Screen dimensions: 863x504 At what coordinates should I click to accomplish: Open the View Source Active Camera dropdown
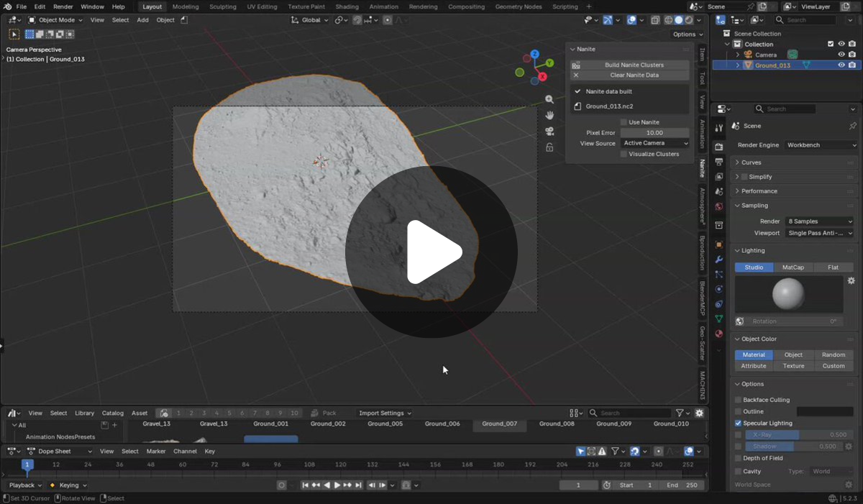655,143
